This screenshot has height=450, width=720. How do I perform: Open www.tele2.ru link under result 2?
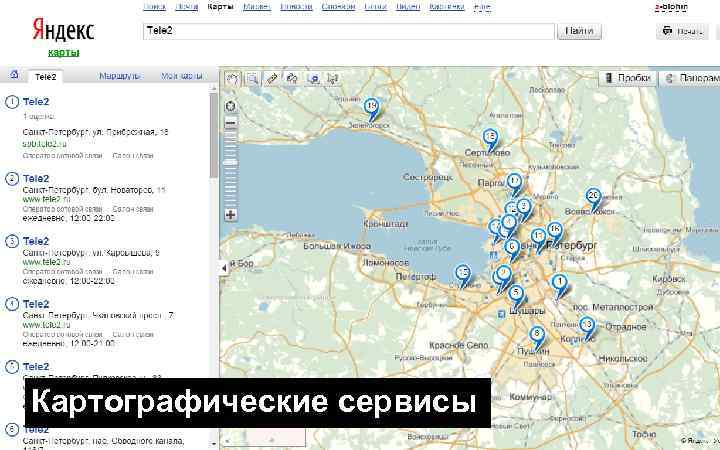pos(46,199)
